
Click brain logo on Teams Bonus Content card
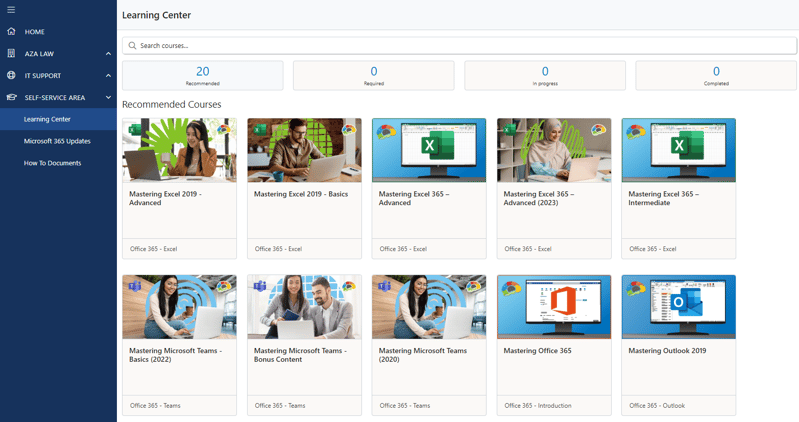pos(349,286)
